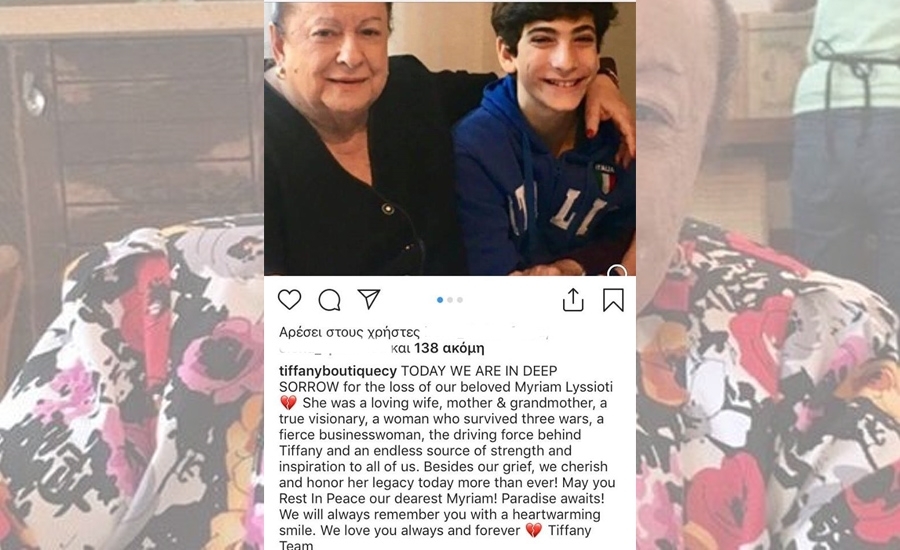
Task: Tap the broken heart emoji before Tiffany Team
Action: [x=534, y=530]
